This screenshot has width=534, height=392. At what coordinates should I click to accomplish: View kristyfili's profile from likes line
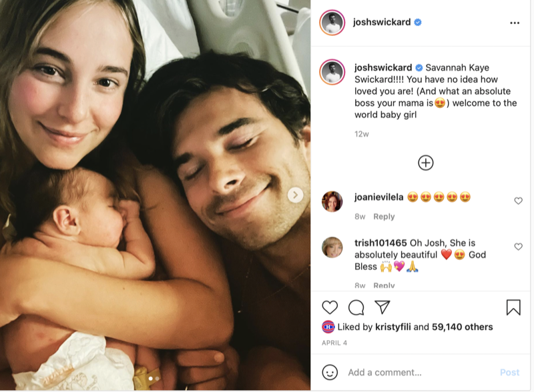pyautogui.click(x=393, y=327)
